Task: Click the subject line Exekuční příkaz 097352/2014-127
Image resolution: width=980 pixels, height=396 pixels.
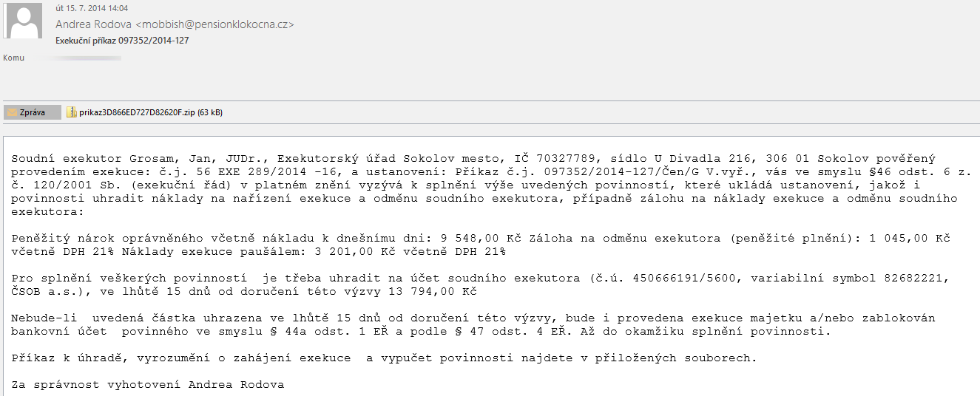Action: coord(122,41)
